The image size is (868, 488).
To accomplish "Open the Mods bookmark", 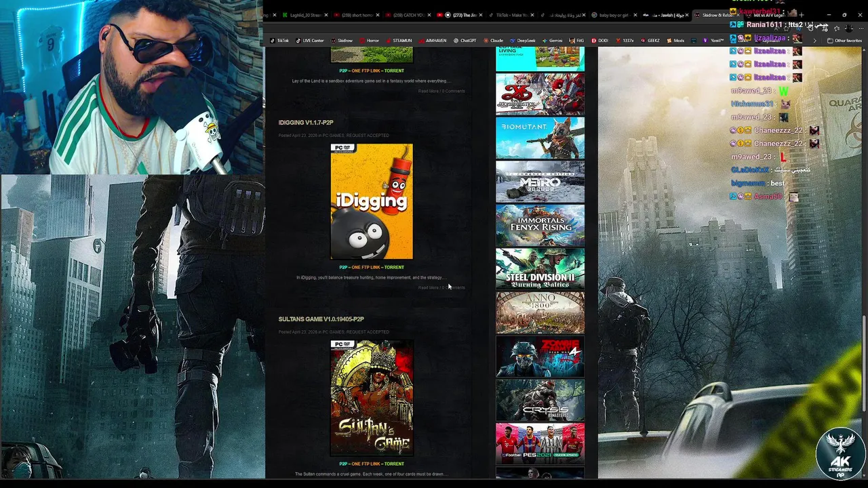I will coord(675,41).
